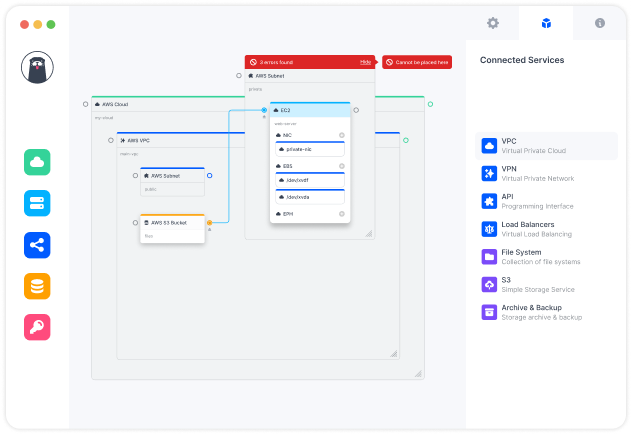
Task: Click the '3 errors found' red banner
Action: [310, 62]
